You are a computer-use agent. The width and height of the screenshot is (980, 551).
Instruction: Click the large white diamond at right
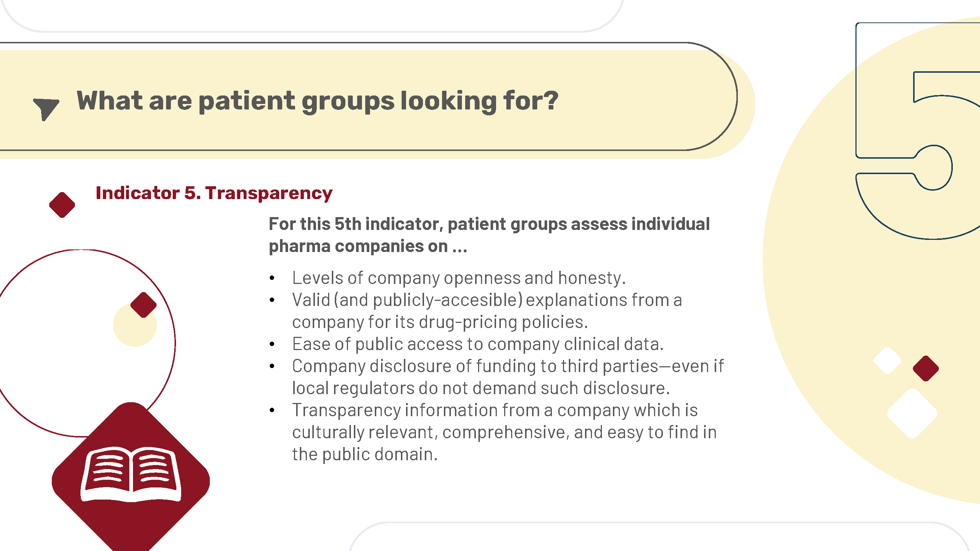(x=912, y=413)
